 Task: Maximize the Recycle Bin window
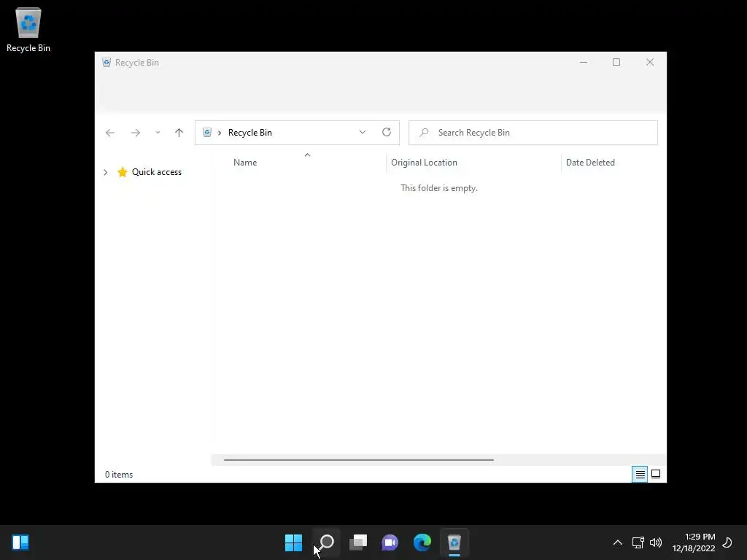point(616,63)
